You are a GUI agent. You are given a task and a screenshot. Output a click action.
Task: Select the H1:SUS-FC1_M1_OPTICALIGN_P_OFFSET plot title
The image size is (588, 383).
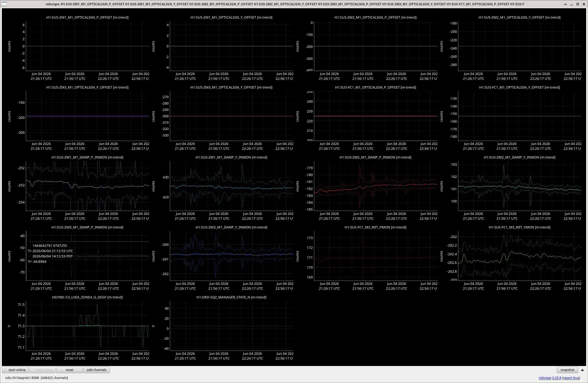[375, 87]
